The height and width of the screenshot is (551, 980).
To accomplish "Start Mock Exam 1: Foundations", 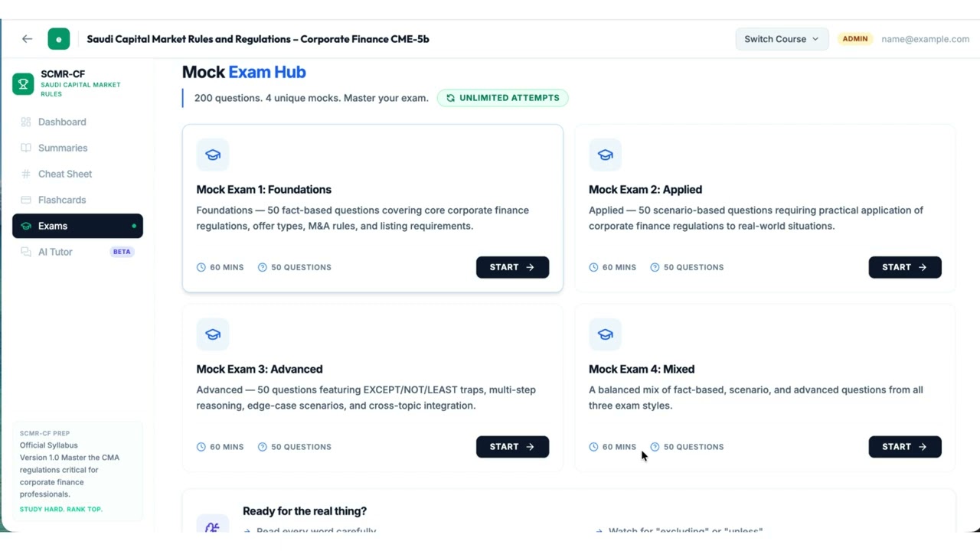I will 512,267.
